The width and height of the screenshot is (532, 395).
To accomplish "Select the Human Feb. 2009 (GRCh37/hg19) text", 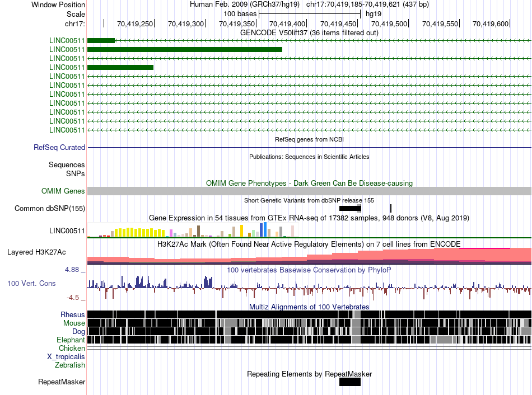I will (x=245, y=4).
